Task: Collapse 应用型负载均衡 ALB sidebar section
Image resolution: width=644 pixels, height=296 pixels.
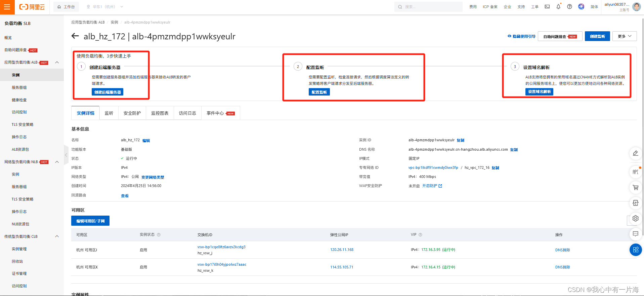Action: (57, 62)
